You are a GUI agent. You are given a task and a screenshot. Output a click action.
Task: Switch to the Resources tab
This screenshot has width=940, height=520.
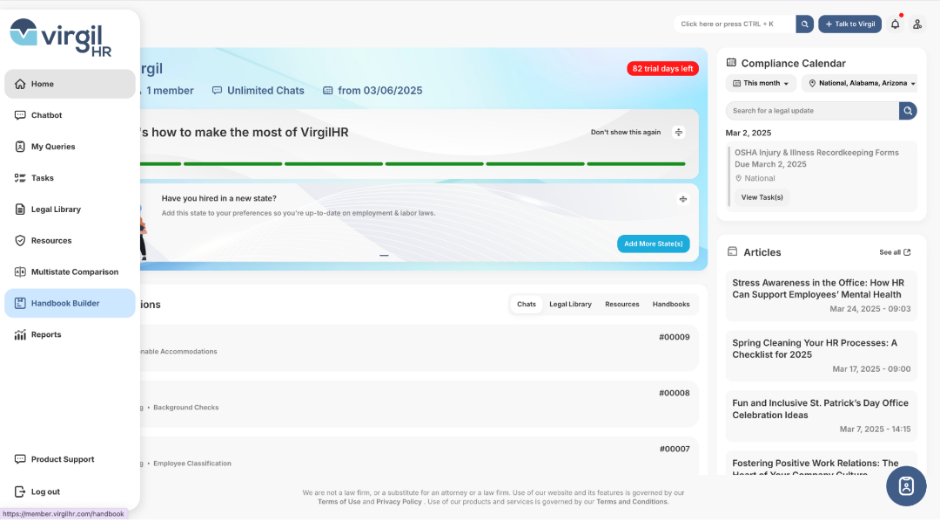tap(622, 304)
